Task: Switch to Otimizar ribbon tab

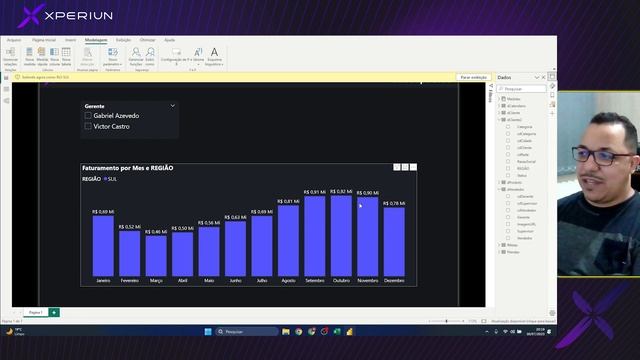Action: click(147, 40)
